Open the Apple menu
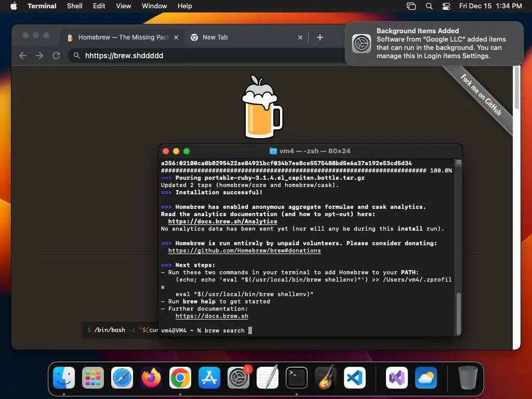The height and width of the screenshot is (399, 532). (14, 6)
